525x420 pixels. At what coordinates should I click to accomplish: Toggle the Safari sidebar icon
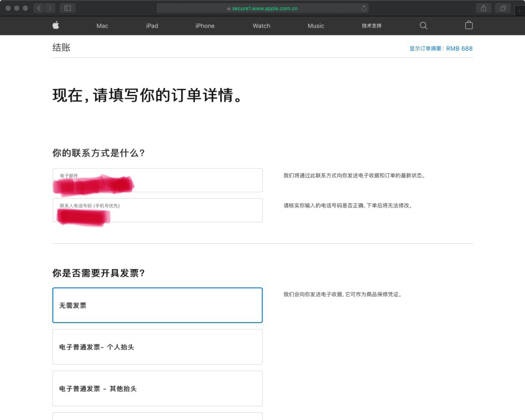[x=68, y=8]
